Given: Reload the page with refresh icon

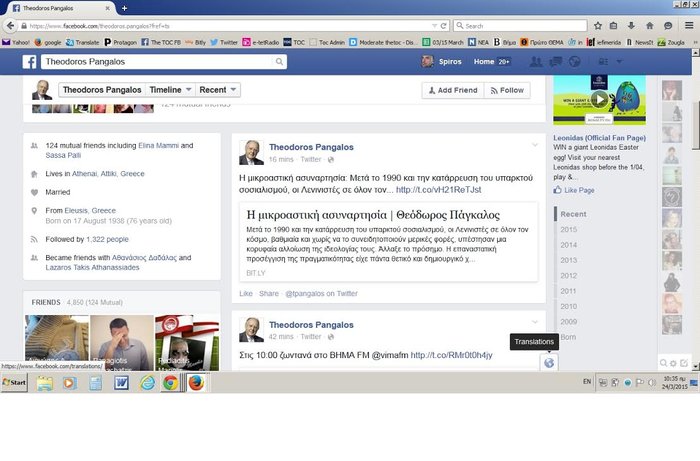Looking at the screenshot, I should coord(443,26).
